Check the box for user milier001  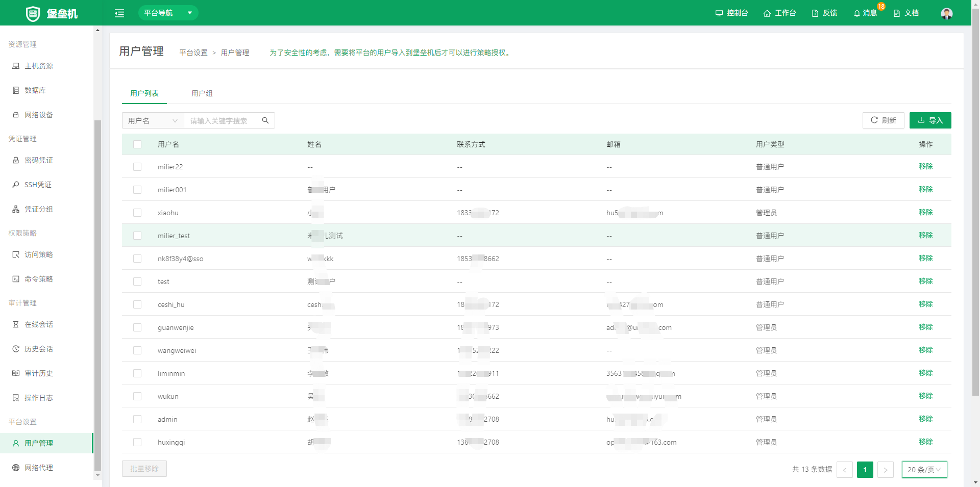point(137,190)
